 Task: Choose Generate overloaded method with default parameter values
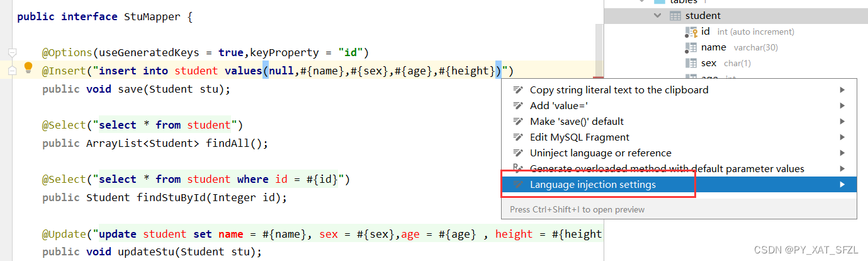click(x=679, y=169)
